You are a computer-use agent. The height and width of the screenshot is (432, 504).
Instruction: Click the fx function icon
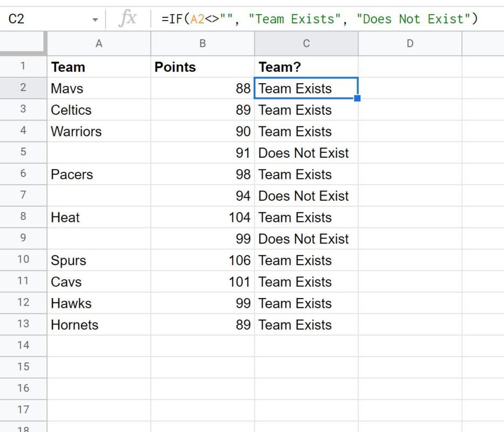click(127, 18)
